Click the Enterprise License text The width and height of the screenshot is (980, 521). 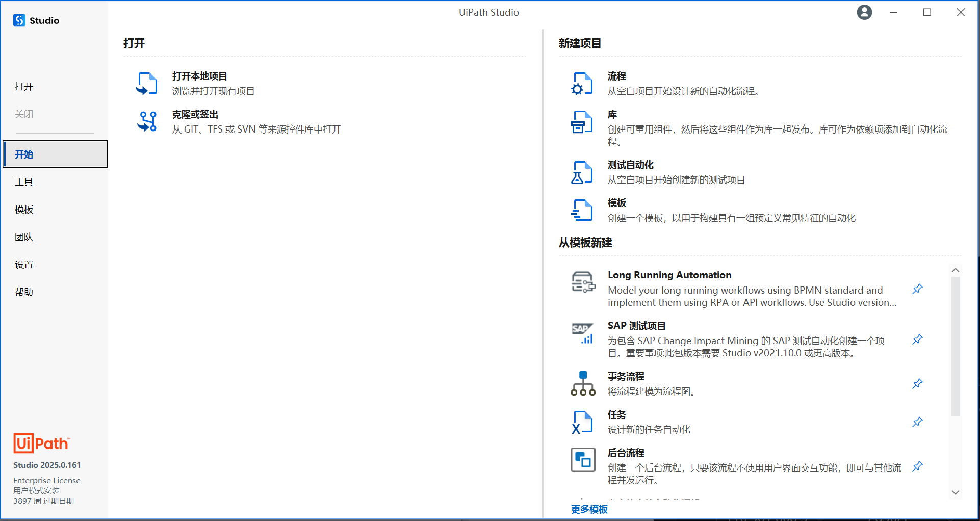(47, 480)
